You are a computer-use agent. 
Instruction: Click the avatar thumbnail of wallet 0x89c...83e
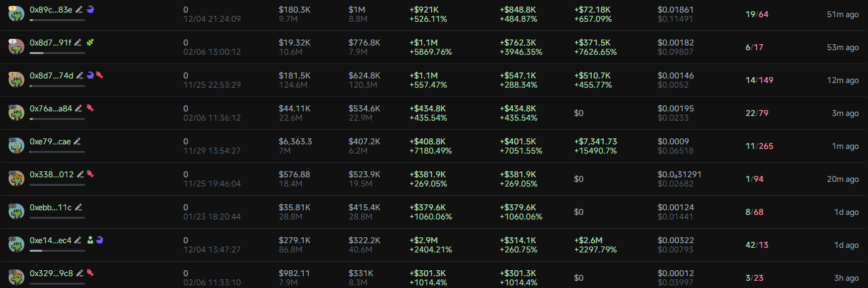(x=16, y=14)
